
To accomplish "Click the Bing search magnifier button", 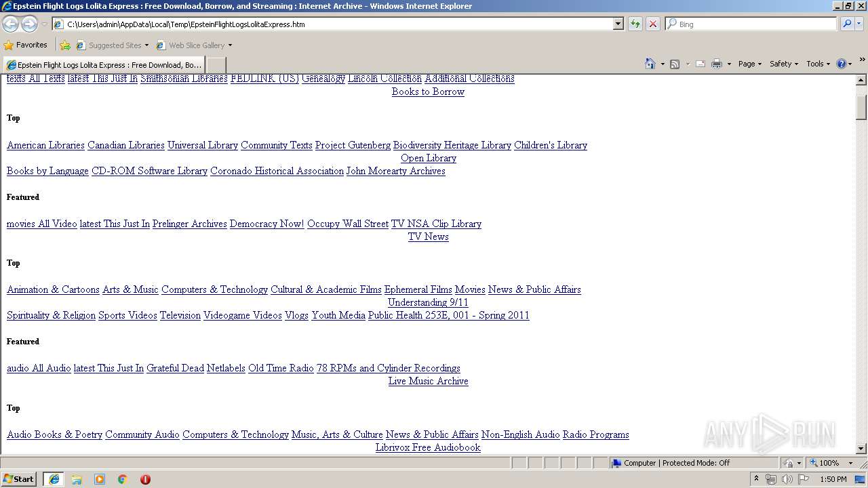I will (x=847, y=24).
